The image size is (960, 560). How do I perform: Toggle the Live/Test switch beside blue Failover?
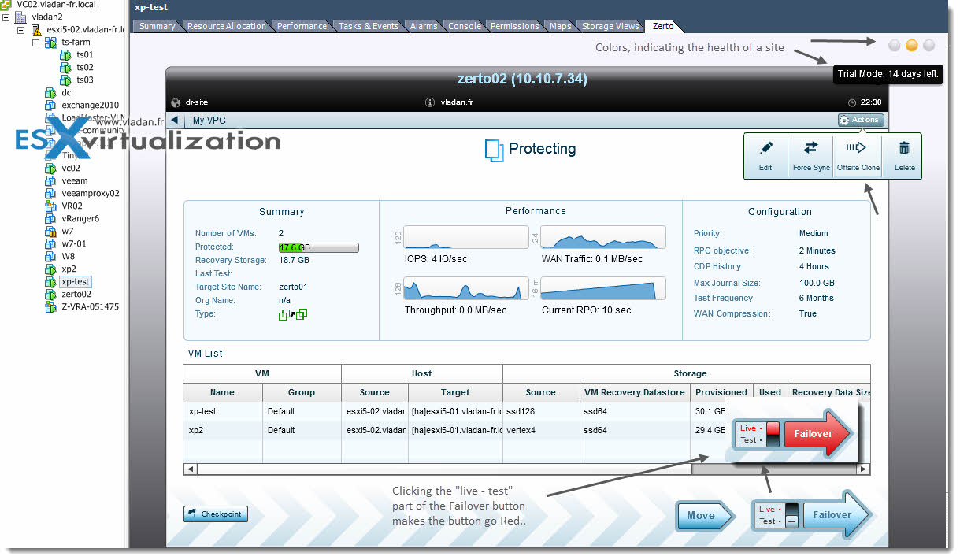[791, 515]
